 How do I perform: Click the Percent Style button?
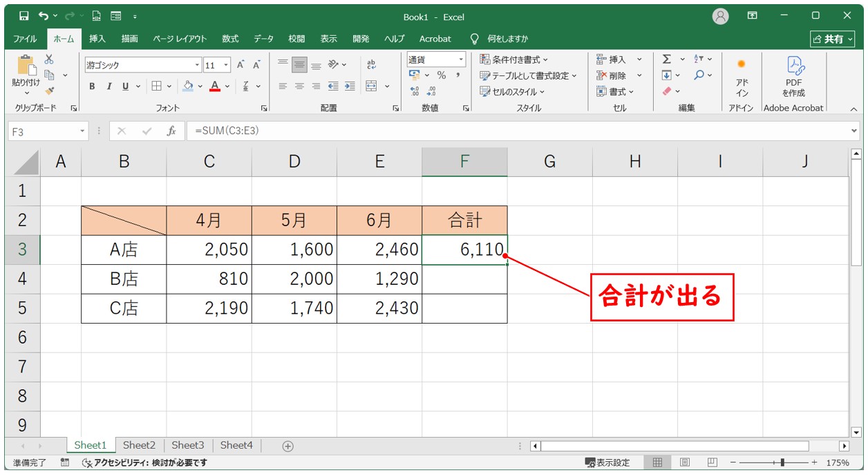point(441,75)
